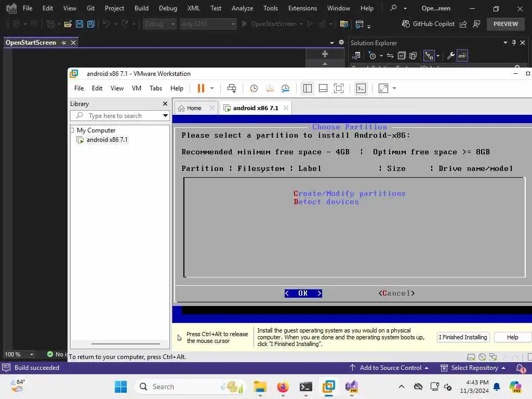
Task: Click the VMware CD/DVD status icon
Action: point(482,357)
